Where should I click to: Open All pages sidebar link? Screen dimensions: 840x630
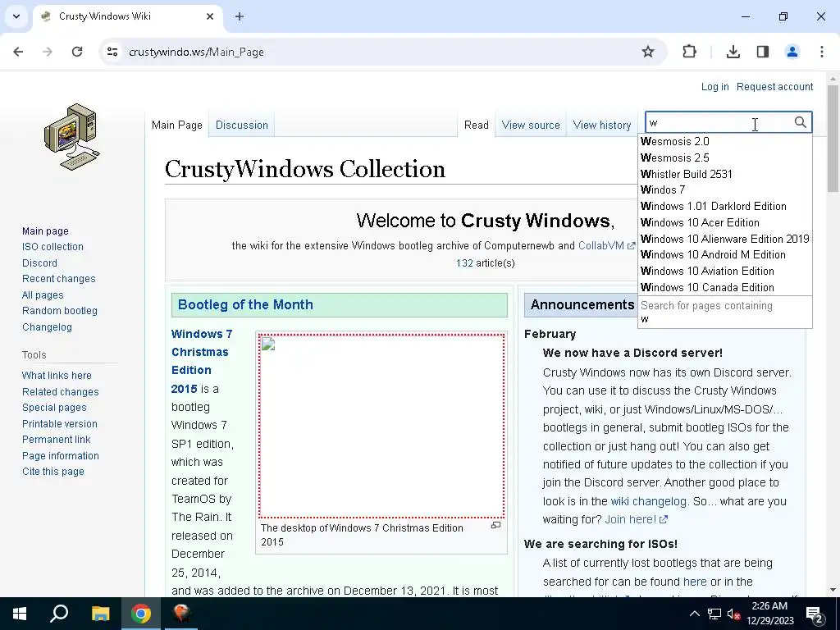(43, 295)
